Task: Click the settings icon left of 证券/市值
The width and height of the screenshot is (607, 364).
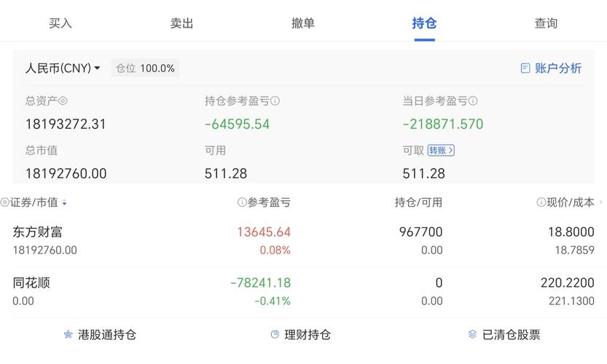Action: (4, 202)
